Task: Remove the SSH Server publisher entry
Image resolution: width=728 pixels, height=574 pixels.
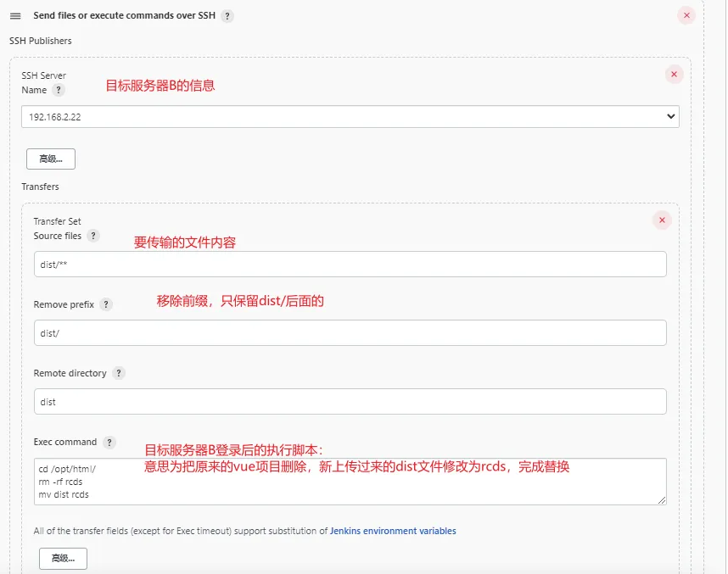Action: click(x=674, y=75)
